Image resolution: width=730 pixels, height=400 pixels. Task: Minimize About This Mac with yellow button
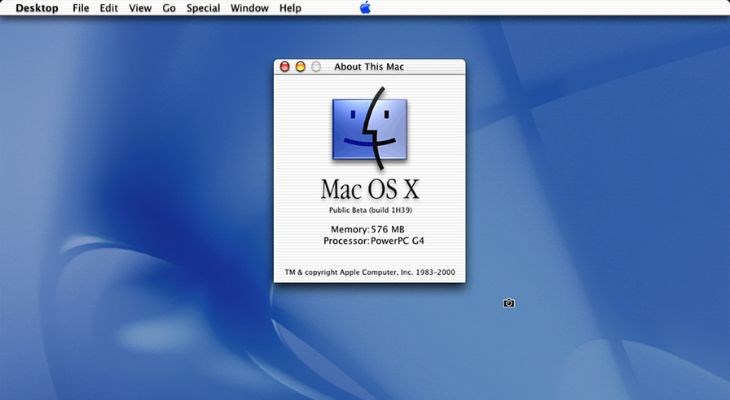click(x=300, y=67)
